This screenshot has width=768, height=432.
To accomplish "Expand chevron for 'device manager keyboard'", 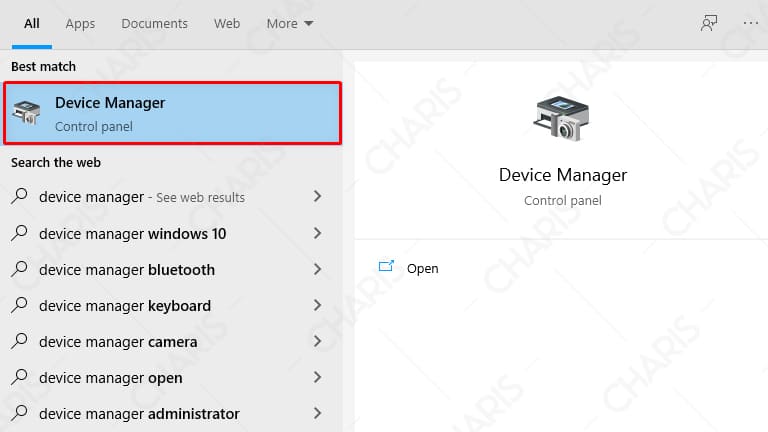I will pos(317,305).
